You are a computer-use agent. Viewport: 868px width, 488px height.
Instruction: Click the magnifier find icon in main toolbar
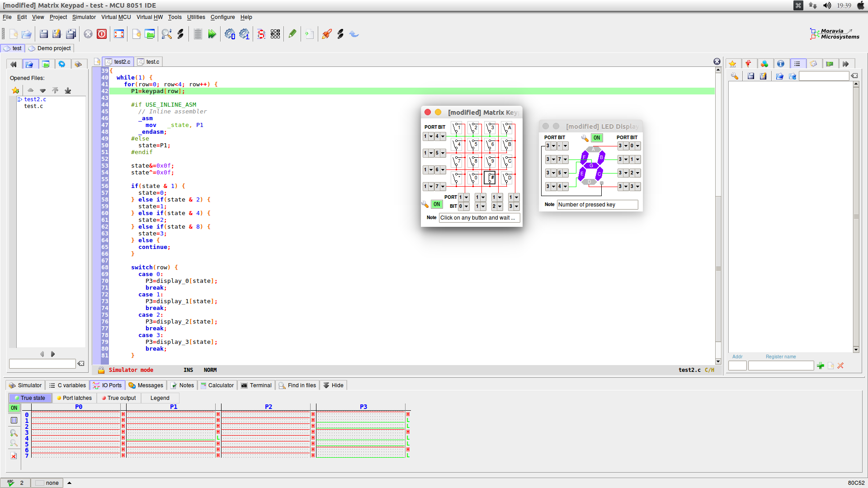click(167, 34)
